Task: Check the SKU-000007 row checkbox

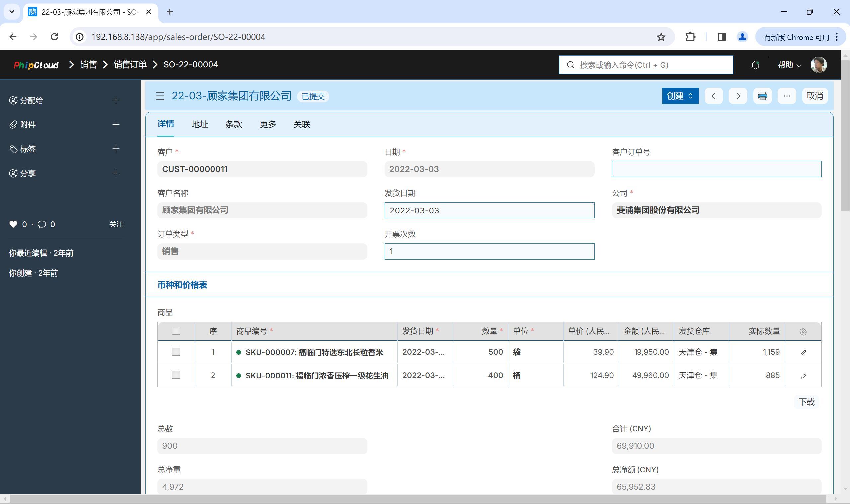Action: 176,352
